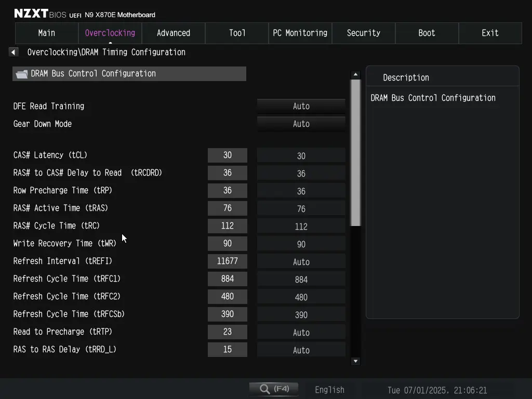Screen dimensions: 532x399
Task: Switch to the Main tab
Action: 47,33
